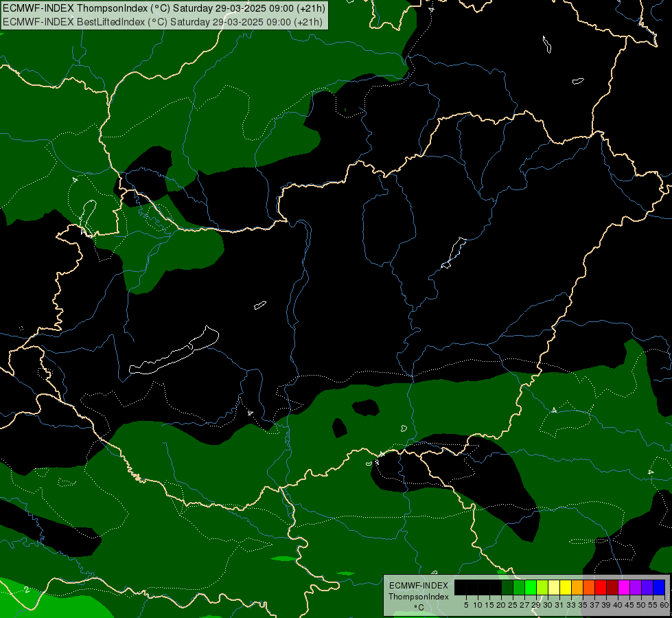Click the ThompsonIndex title line at top
Image resolution: width=672 pixels, height=618 pixels.
coord(164,8)
